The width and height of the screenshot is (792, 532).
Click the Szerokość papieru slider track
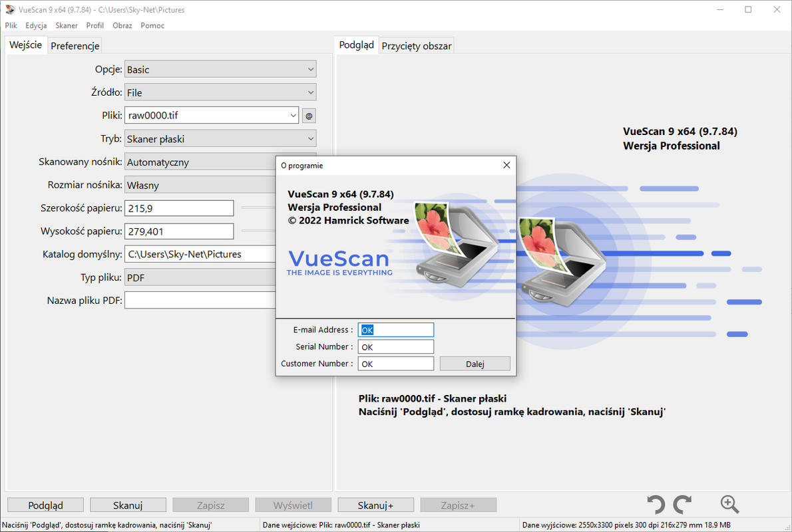coord(258,207)
